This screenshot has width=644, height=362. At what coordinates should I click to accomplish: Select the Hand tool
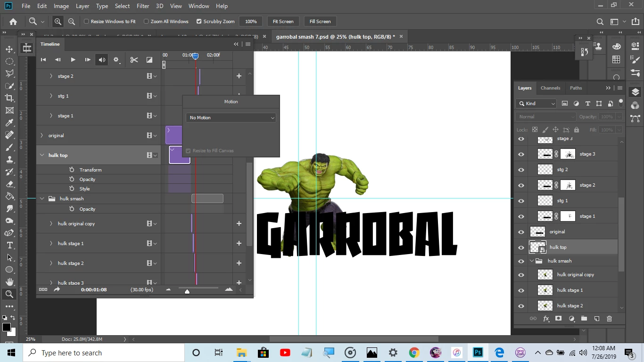click(x=9, y=282)
